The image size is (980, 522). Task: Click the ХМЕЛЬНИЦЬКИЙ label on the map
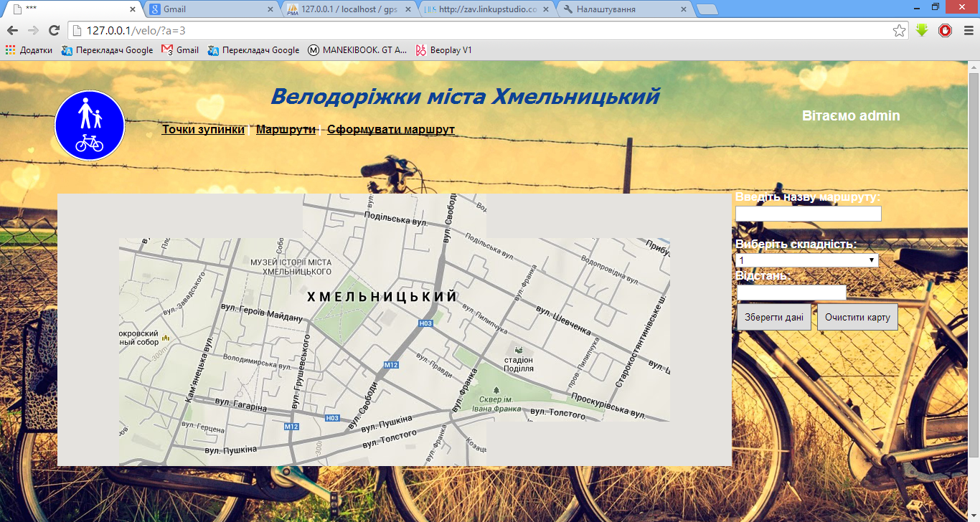pos(382,297)
